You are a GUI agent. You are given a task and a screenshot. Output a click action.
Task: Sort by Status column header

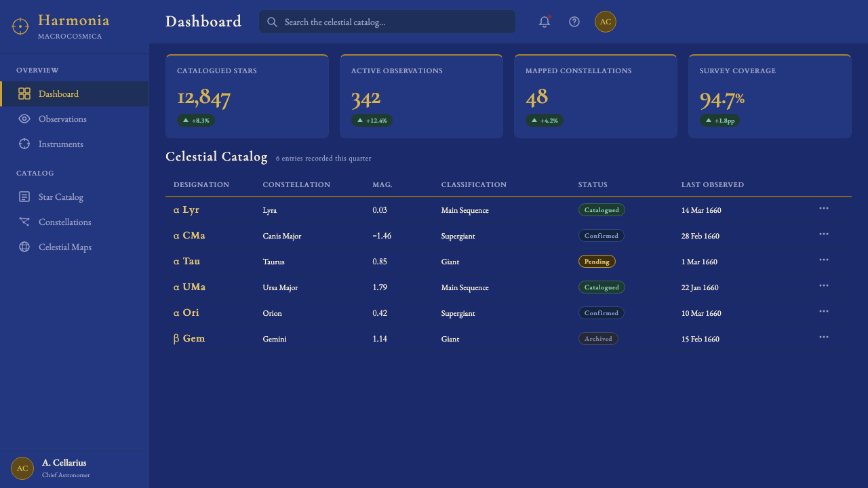pyautogui.click(x=593, y=184)
